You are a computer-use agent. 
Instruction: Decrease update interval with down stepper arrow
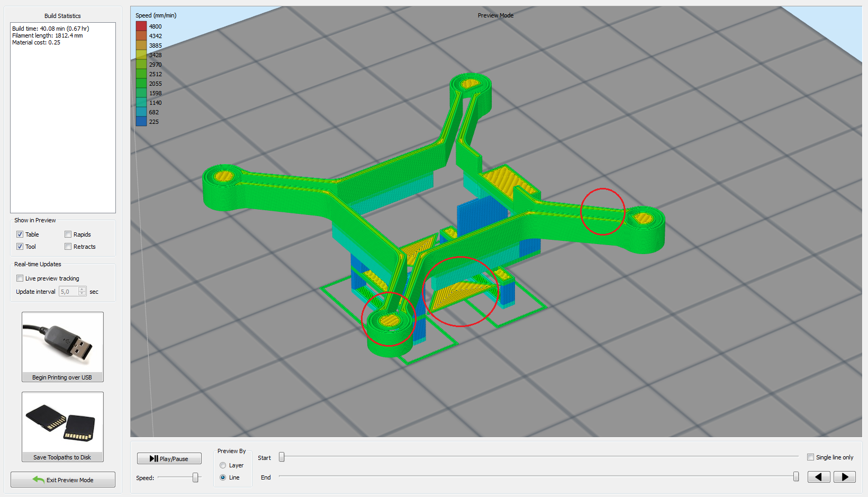[x=82, y=294]
